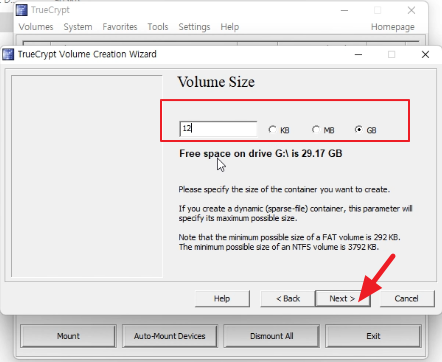Screen dimensions: 442x362
Task: Click the 'Please specify the size' text line
Action: [x=284, y=189]
